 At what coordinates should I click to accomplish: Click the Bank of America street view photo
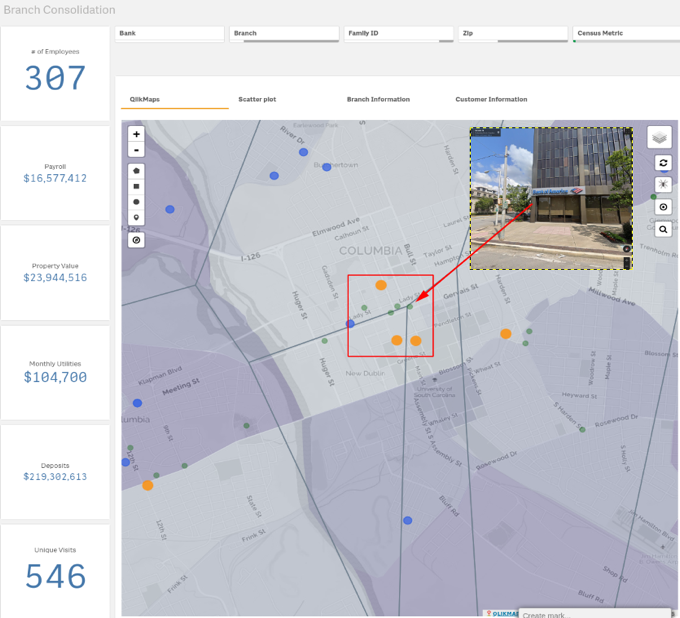550,198
